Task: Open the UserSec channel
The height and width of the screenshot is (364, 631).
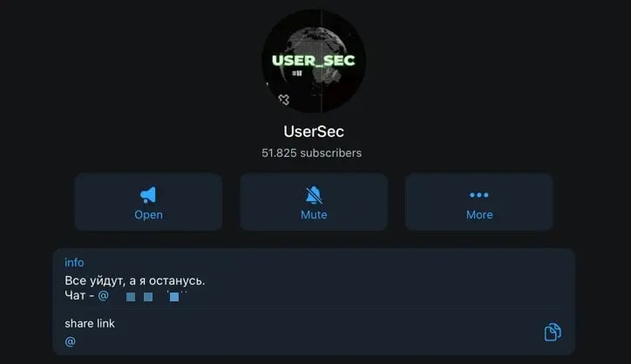Action: coord(148,202)
